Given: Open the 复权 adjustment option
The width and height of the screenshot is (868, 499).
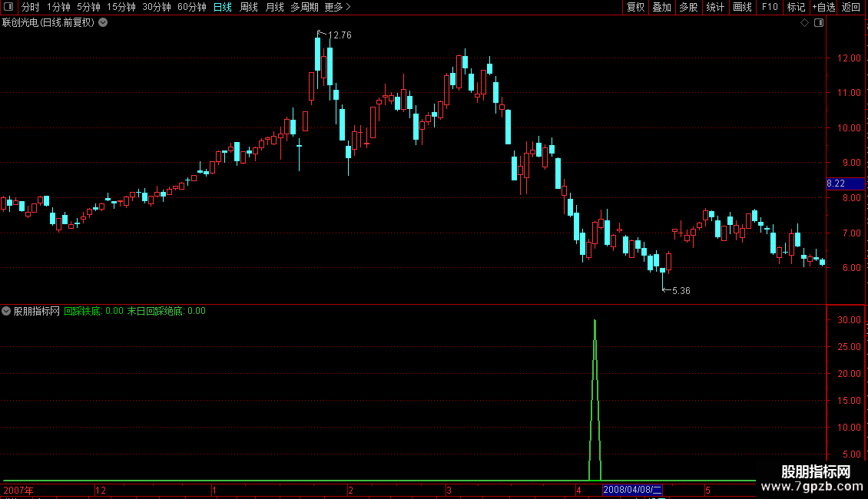Looking at the screenshot, I should tap(635, 7).
